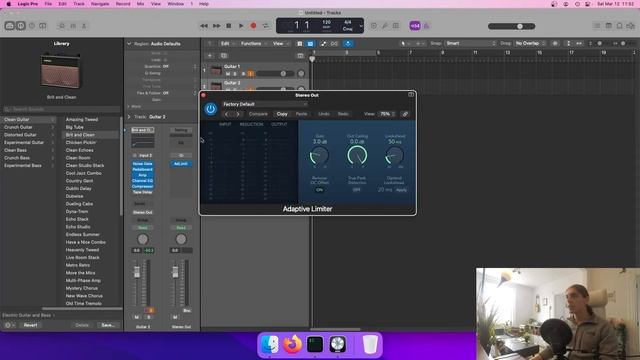Open the Drag No Overlap dropdown
The width and height of the screenshot is (640, 360).
[x=530, y=43]
